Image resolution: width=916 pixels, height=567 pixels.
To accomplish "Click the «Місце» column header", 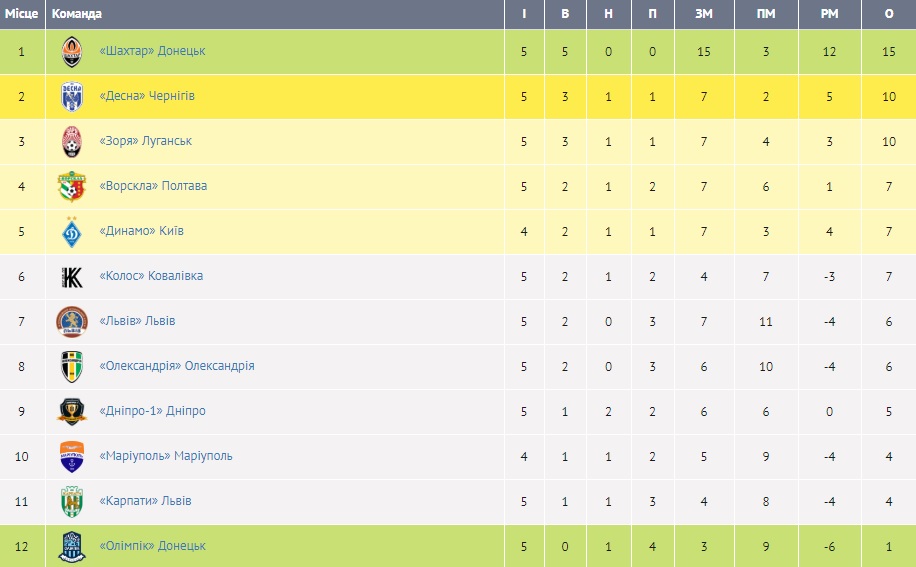I will pos(21,14).
